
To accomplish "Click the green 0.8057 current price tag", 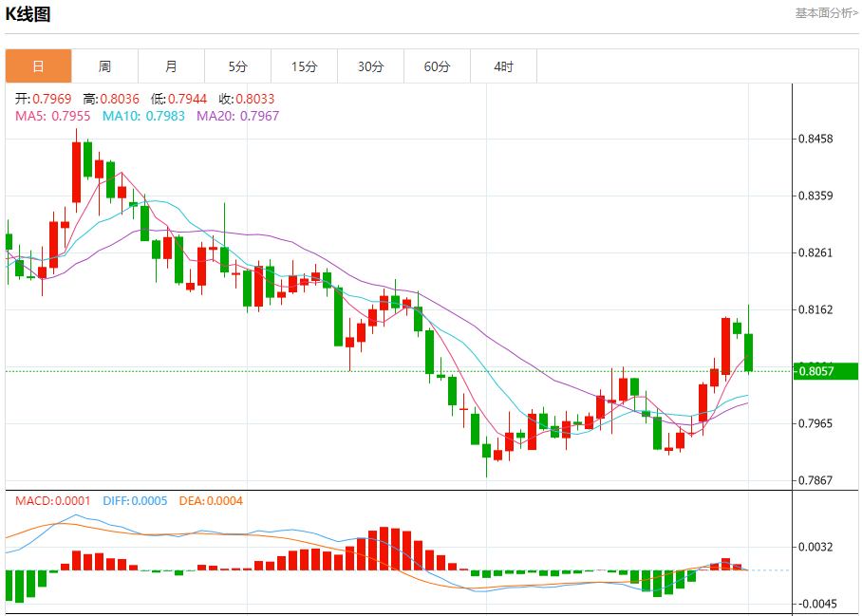I will [x=825, y=371].
